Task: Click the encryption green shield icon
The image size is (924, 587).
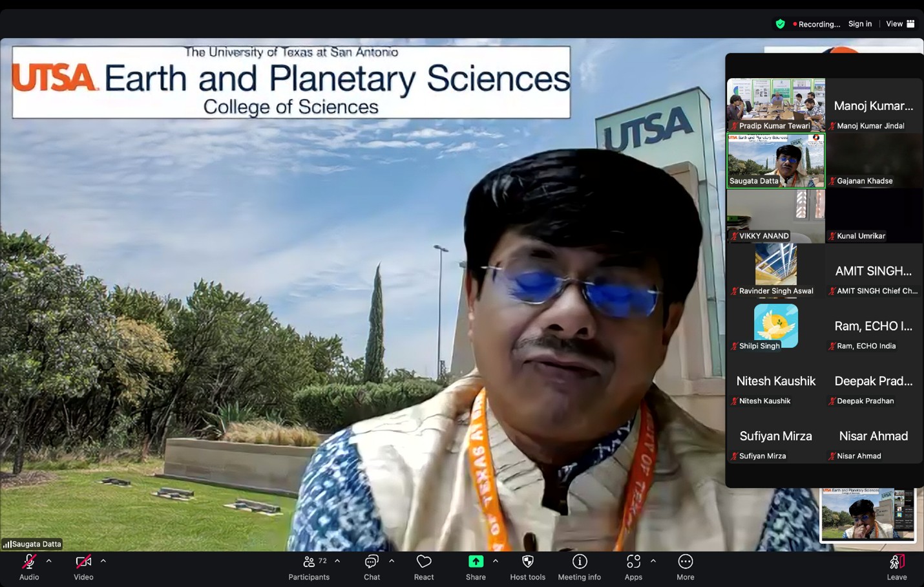Action: (x=780, y=24)
